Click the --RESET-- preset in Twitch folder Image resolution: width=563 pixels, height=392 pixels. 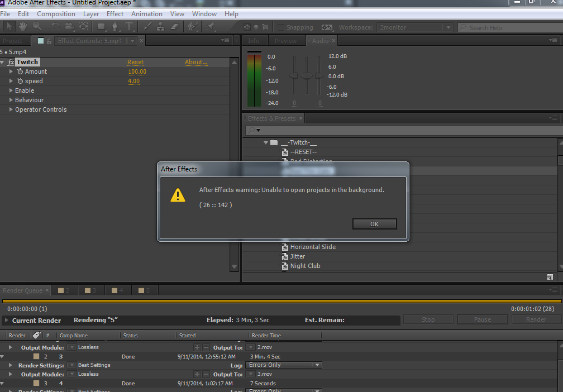tap(303, 152)
